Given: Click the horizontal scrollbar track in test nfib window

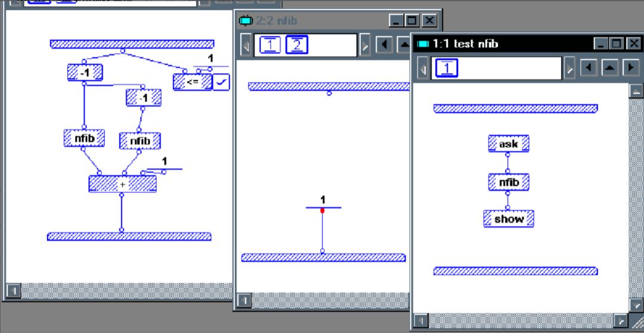Looking at the screenshot, I should [x=521, y=320].
